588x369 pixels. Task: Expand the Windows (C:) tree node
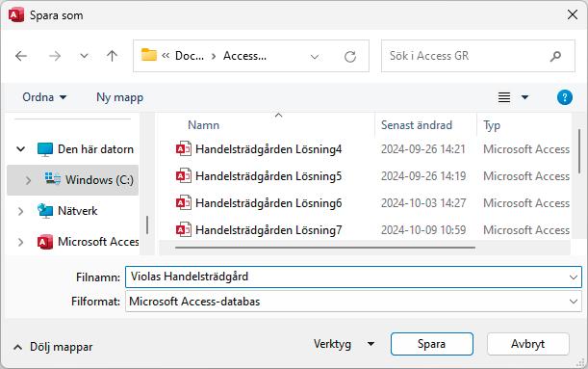28,180
